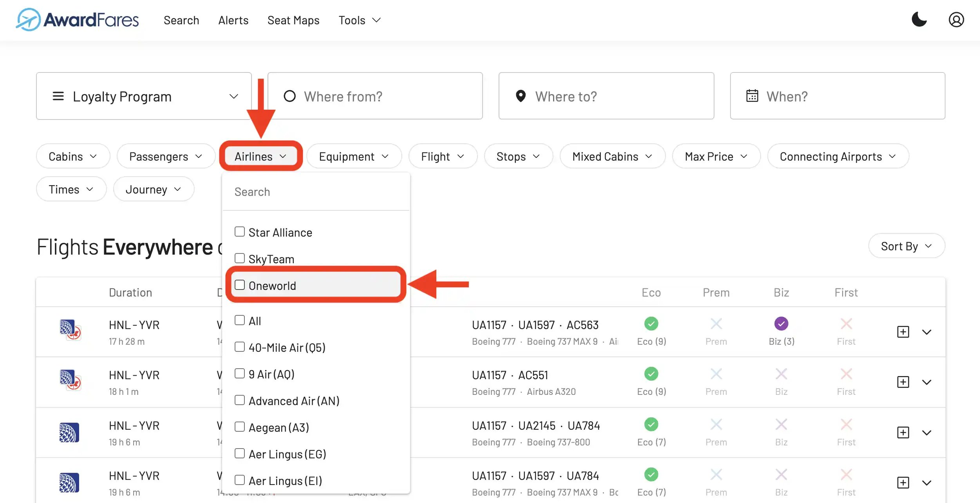Open the Passengers filter dropdown
The height and width of the screenshot is (503, 980).
coord(166,156)
